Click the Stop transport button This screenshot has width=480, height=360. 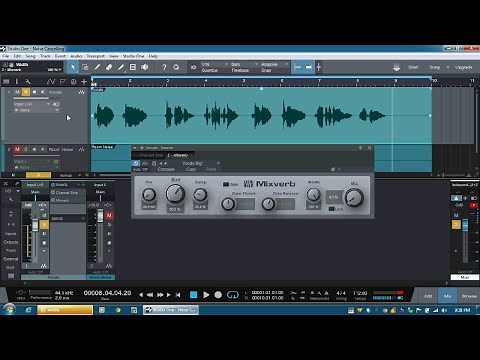point(194,295)
